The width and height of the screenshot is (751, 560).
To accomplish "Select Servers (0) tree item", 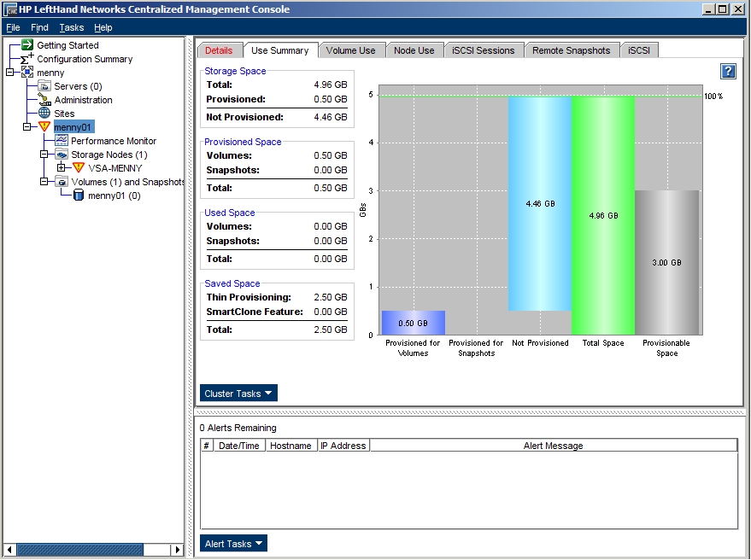I will (78, 86).
